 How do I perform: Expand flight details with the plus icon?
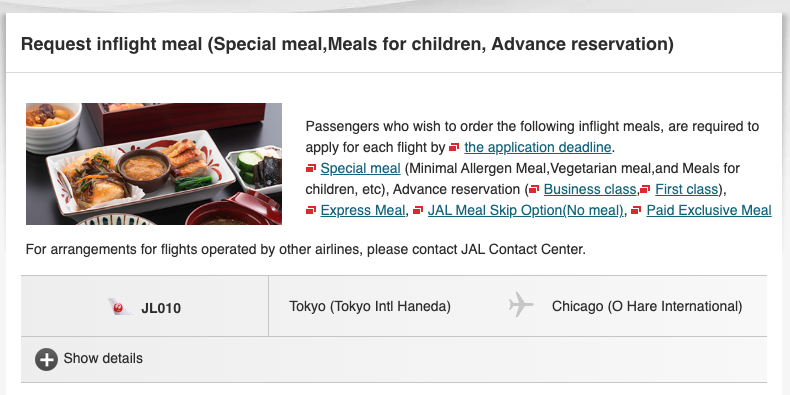click(46, 360)
